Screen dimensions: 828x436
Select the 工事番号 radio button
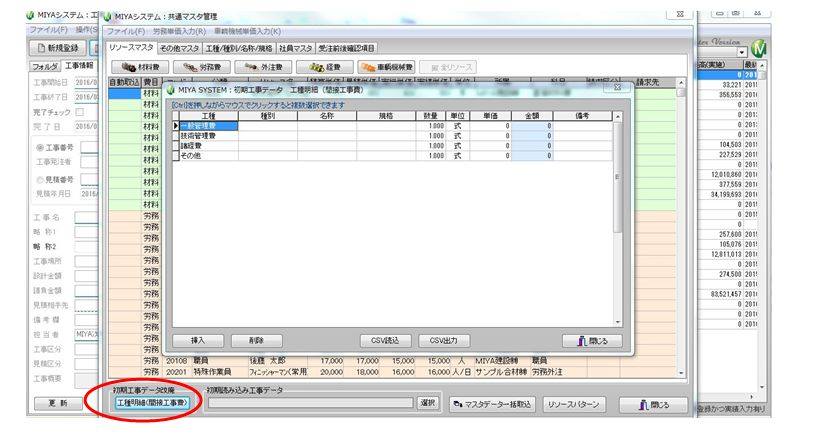40,147
